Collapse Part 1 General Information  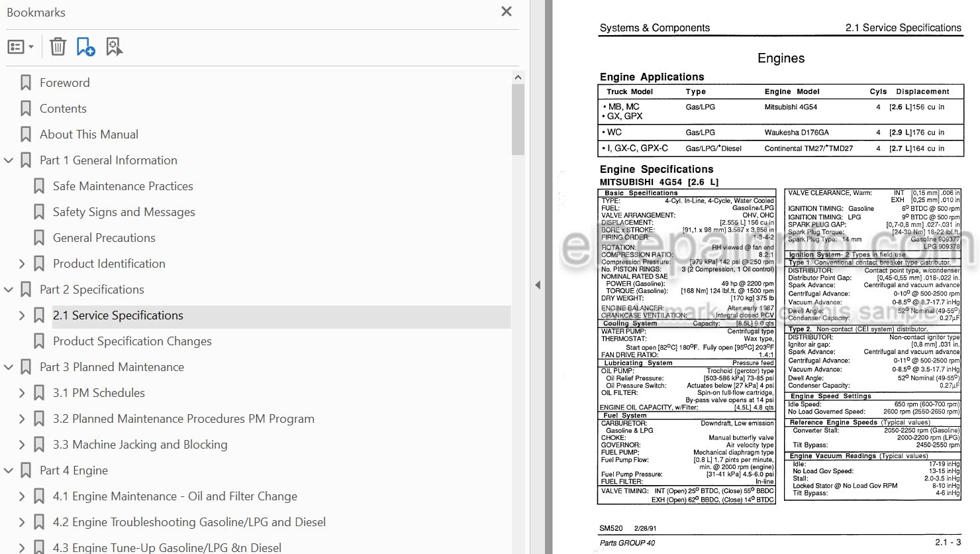(x=9, y=160)
